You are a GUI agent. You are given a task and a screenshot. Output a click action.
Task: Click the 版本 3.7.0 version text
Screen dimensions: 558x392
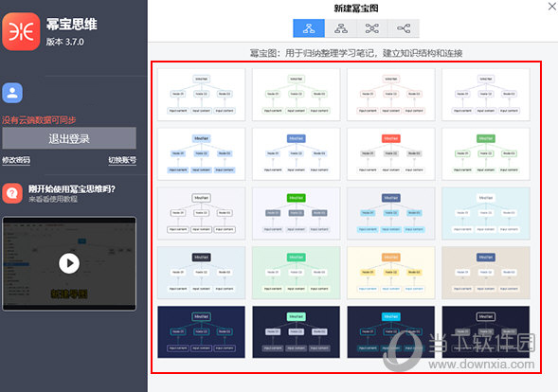64,42
